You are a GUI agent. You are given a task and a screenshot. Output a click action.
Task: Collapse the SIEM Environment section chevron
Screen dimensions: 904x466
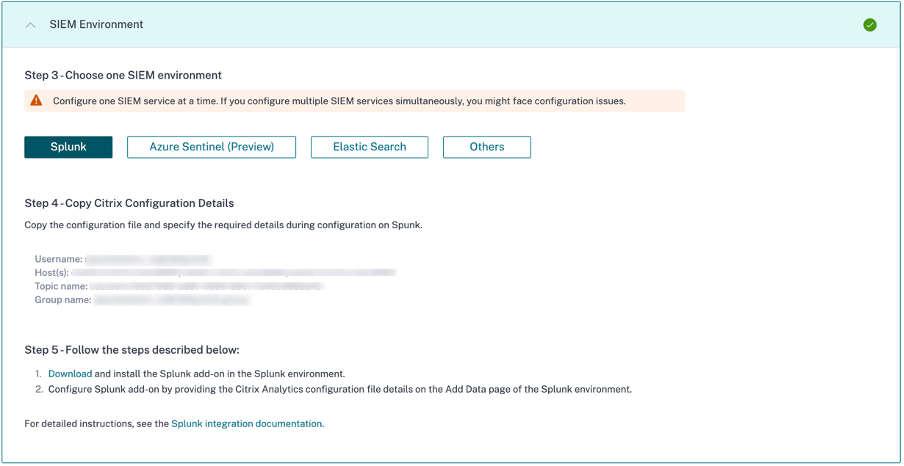[x=32, y=25]
